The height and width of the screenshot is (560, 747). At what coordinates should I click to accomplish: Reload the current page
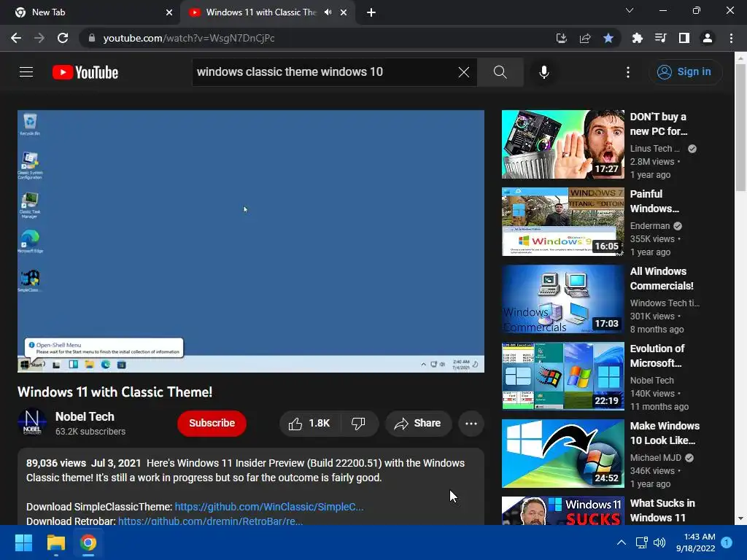point(63,38)
